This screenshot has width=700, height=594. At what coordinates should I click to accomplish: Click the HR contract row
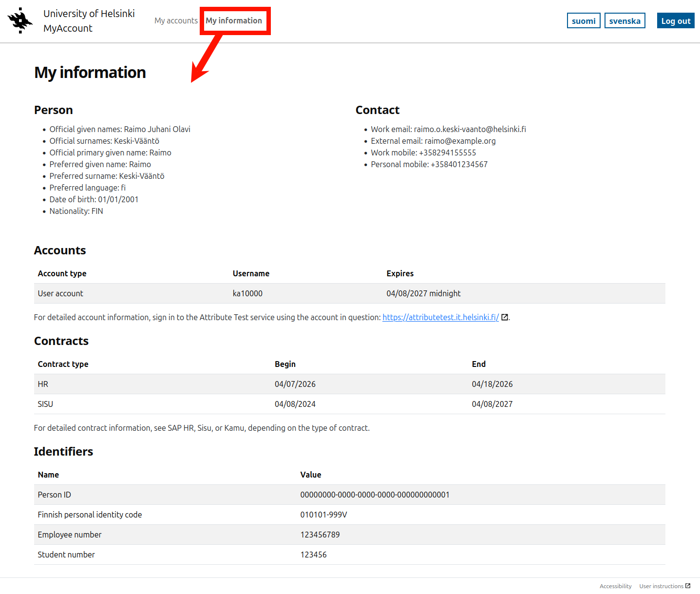[x=349, y=384]
